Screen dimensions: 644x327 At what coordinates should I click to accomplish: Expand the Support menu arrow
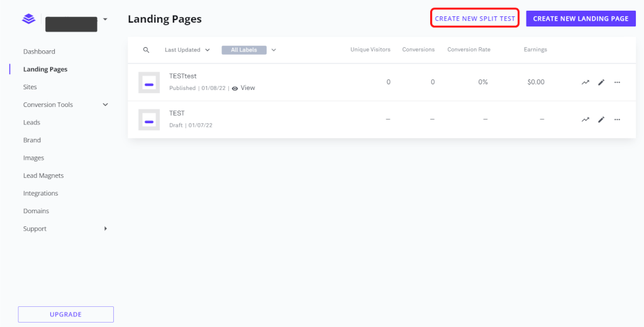[105, 229]
